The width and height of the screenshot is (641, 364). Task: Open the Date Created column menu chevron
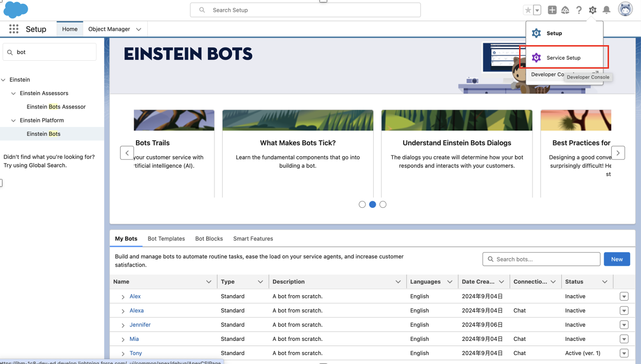click(502, 282)
